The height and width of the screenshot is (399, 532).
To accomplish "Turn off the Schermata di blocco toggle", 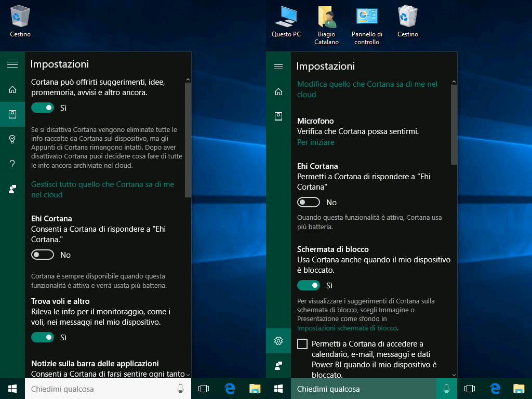I will tap(309, 285).
